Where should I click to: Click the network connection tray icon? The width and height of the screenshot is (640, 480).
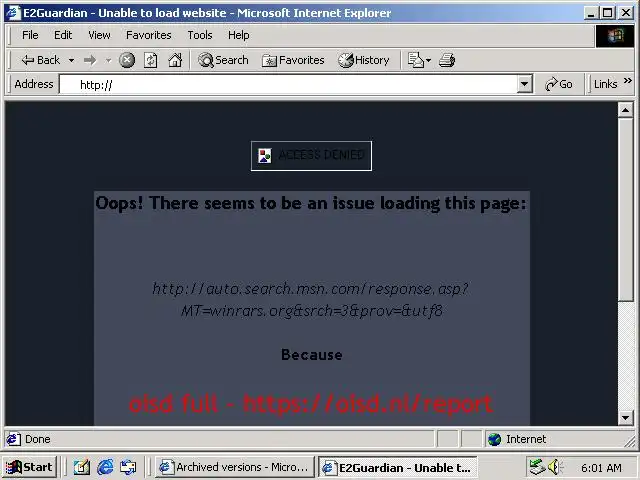[537, 467]
